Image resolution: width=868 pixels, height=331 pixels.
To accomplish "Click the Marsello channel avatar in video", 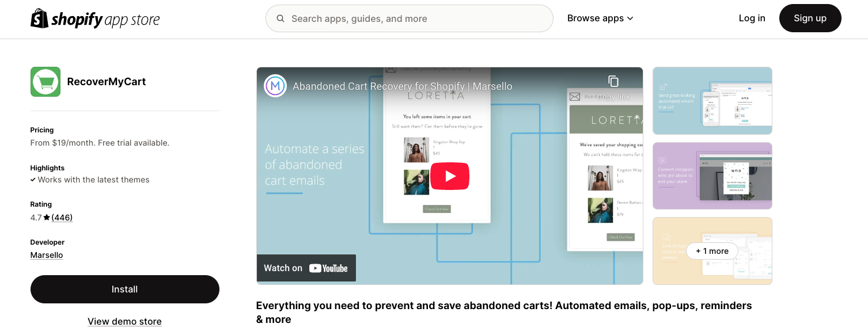I will [275, 86].
